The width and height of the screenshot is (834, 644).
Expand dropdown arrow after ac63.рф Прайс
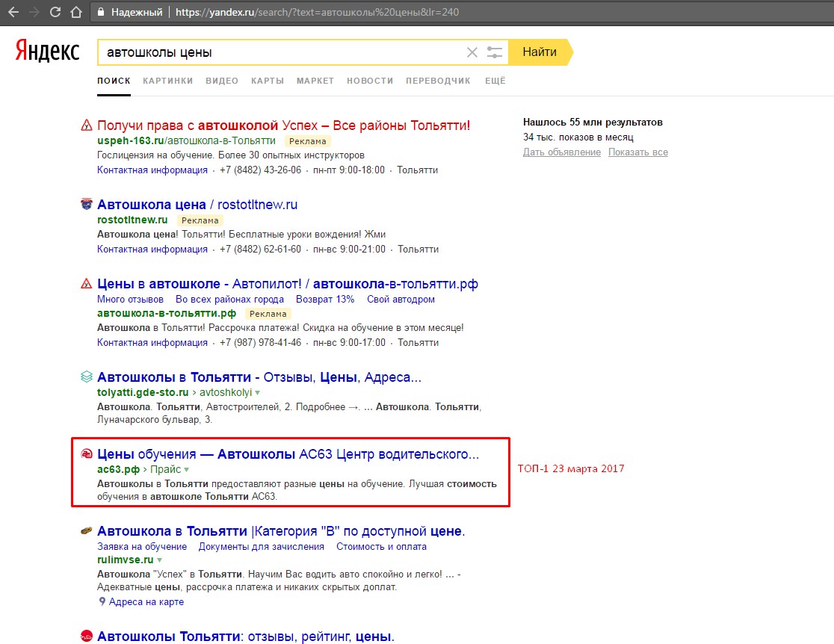186,470
